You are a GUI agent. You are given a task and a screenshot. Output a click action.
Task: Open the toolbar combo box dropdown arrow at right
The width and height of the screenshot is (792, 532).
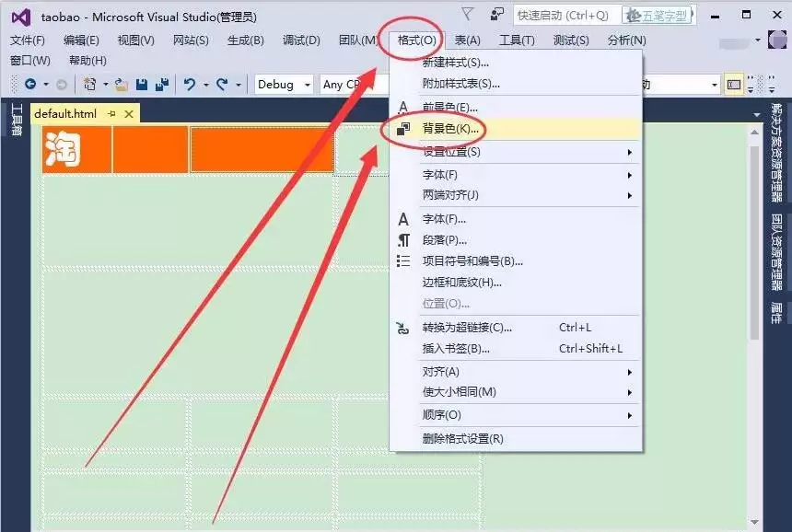pos(715,85)
